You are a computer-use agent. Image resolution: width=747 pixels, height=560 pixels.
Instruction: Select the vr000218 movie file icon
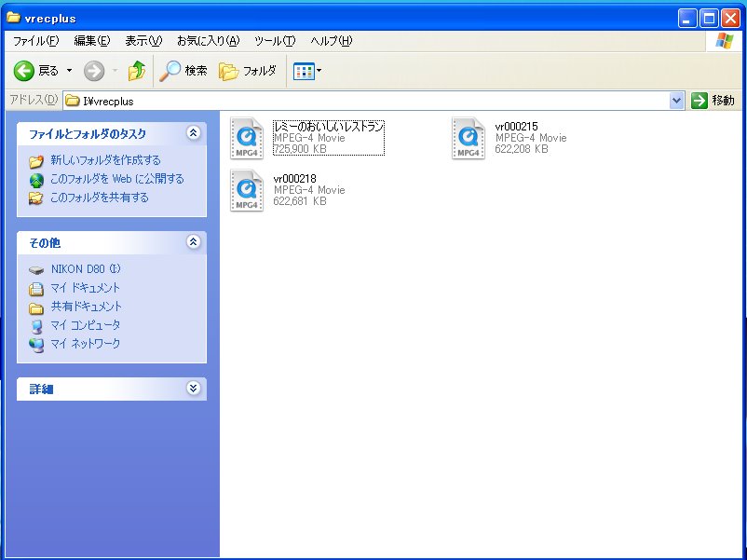(246, 190)
